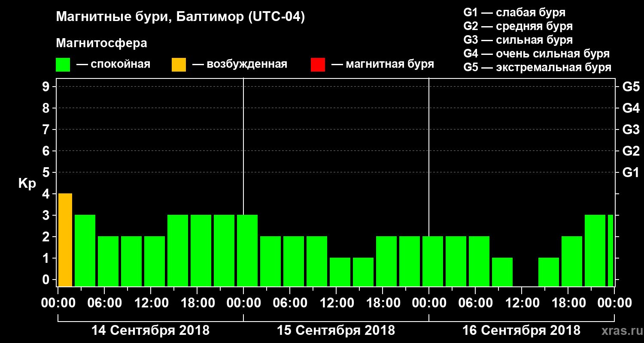The height and width of the screenshot is (343, 644).
Task: Click the 12:00 time label above 14 Сентября
Action: (151, 303)
